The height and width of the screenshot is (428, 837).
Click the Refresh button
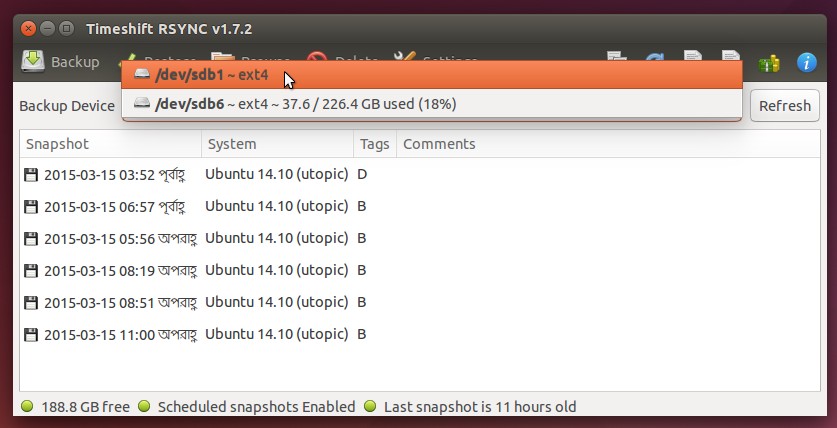point(785,106)
